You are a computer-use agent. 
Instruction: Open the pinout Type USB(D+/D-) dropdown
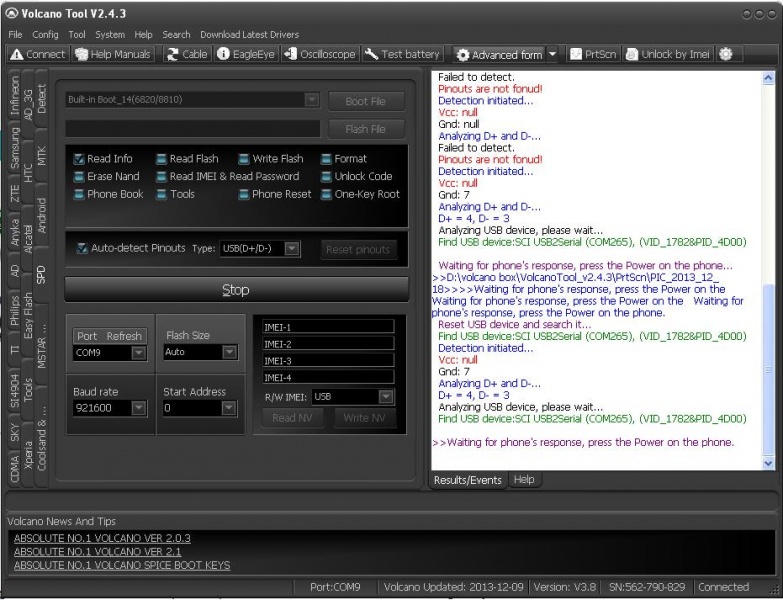292,248
